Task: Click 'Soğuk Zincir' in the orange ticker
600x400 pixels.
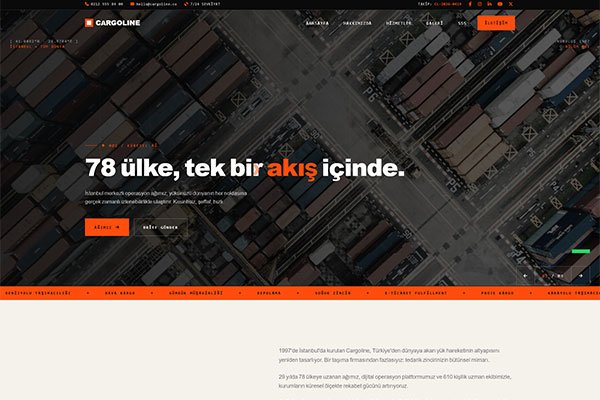Action: [333, 293]
